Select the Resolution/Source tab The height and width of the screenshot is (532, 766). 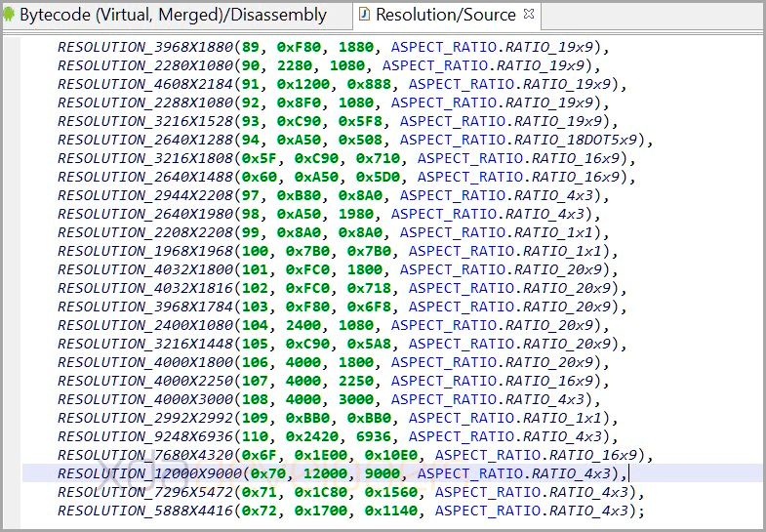tap(446, 15)
